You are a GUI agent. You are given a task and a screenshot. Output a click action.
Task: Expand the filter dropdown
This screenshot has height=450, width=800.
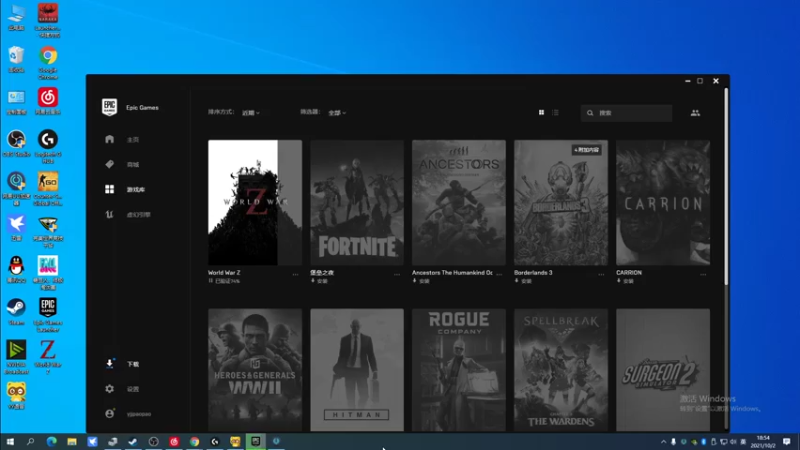click(337, 113)
